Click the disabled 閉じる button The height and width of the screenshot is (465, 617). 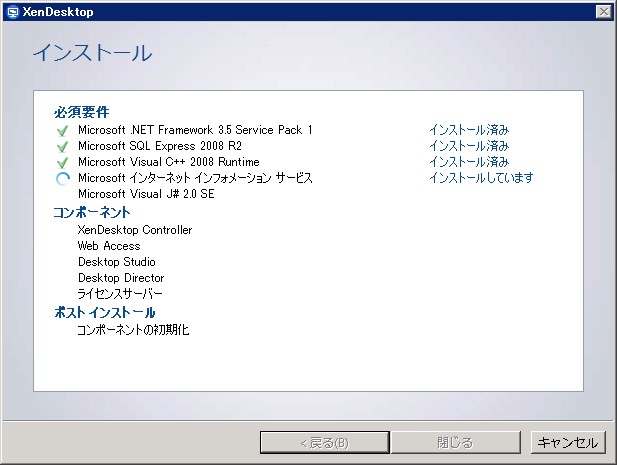(455, 442)
